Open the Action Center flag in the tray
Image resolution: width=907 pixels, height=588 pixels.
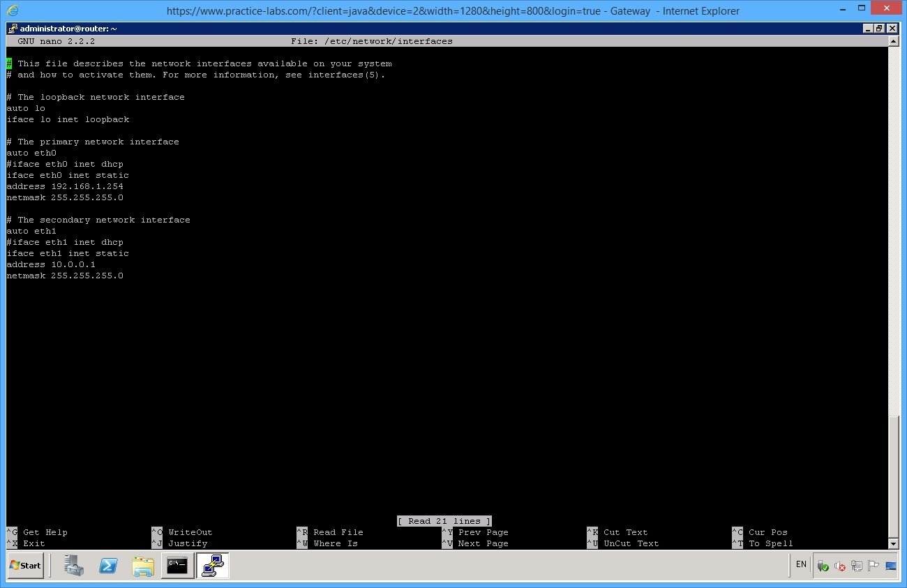874,565
